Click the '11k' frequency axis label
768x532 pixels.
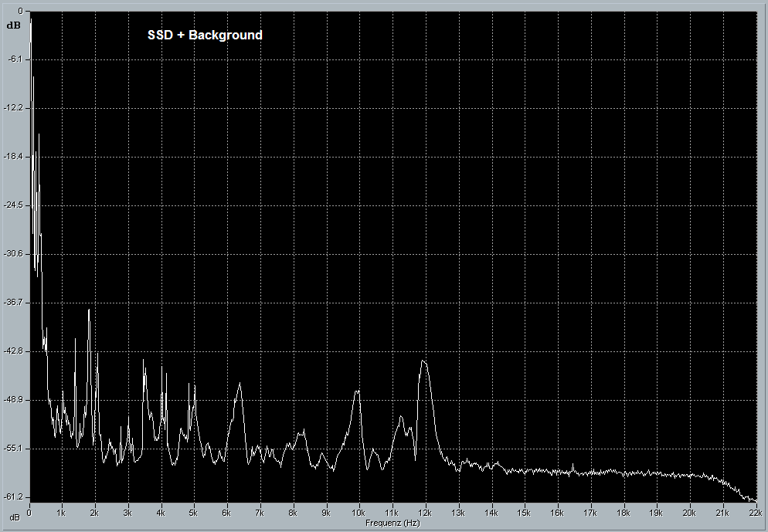point(392,513)
